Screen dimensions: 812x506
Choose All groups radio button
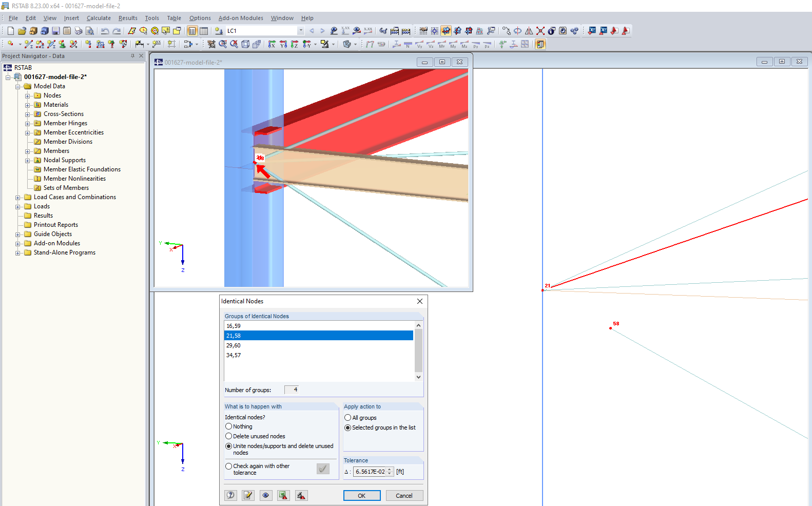pos(348,418)
